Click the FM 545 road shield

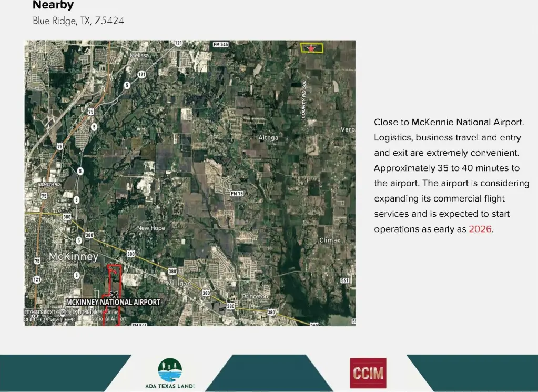point(220,45)
